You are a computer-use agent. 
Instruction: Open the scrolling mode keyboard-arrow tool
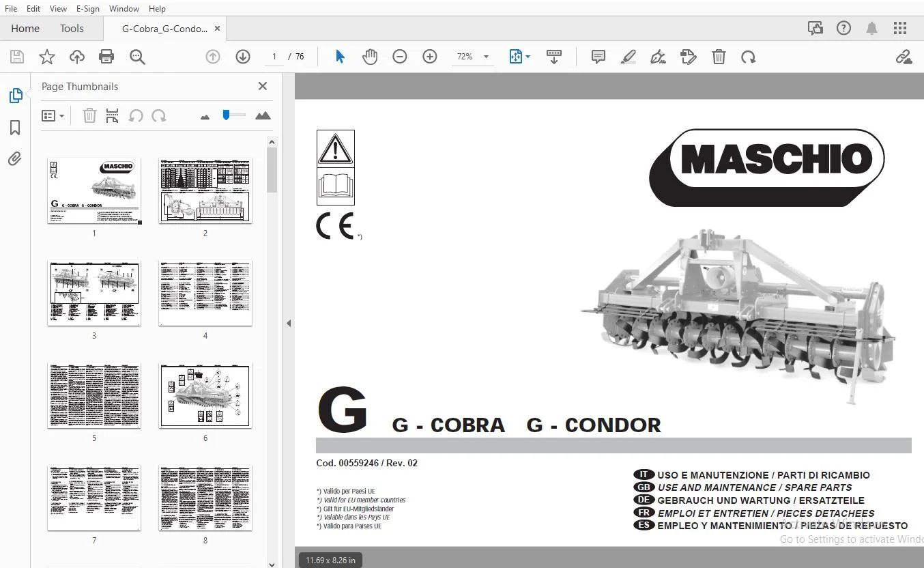[554, 57]
